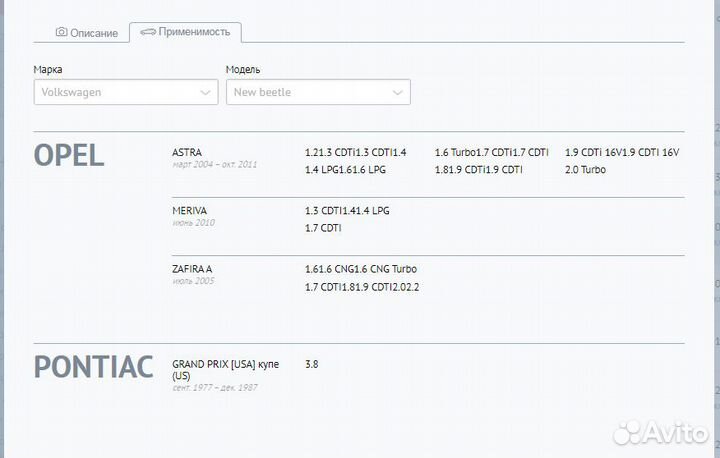Expand the chevron arrow in the Модель field
The width and height of the screenshot is (720, 458).
398,92
